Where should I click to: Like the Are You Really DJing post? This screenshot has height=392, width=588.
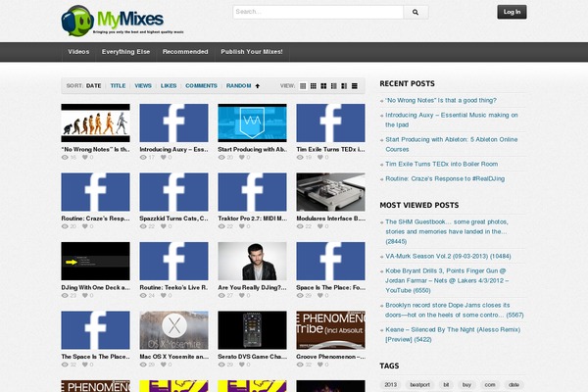pos(242,296)
